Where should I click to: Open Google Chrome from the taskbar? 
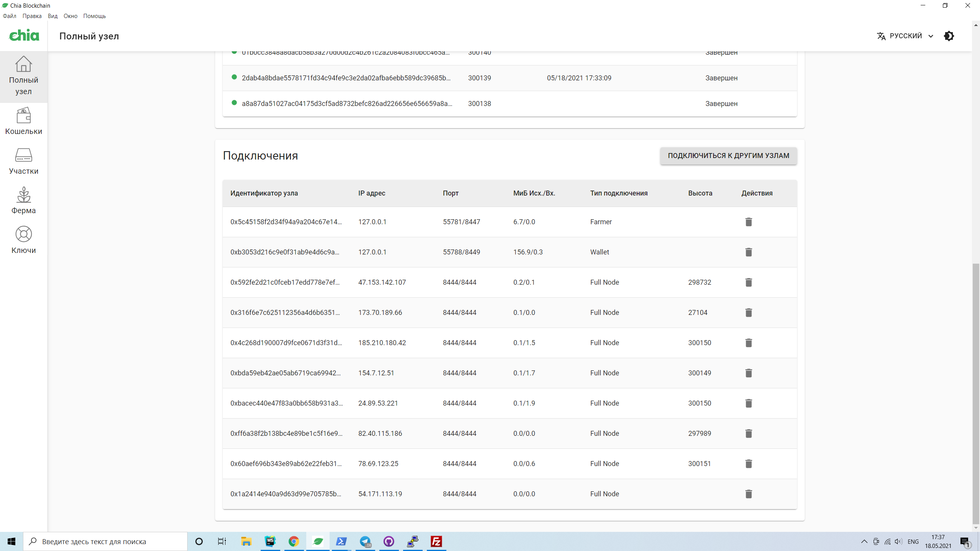(x=294, y=541)
